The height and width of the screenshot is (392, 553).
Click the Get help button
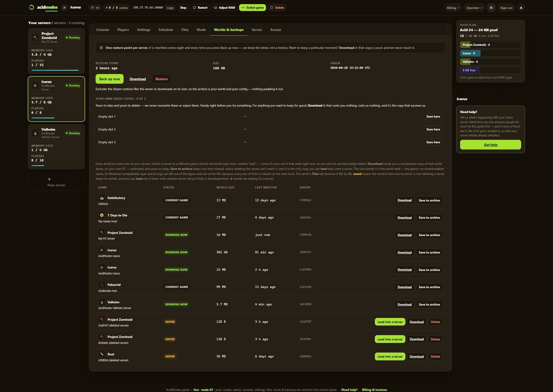coord(490,145)
